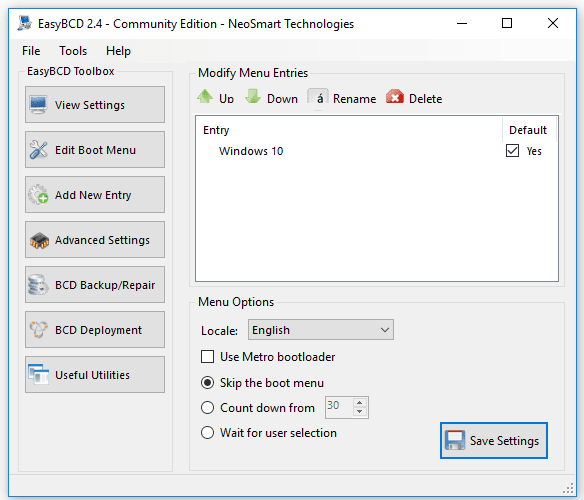Expand the Locale dropdown showing English
584x500 pixels.
321,330
